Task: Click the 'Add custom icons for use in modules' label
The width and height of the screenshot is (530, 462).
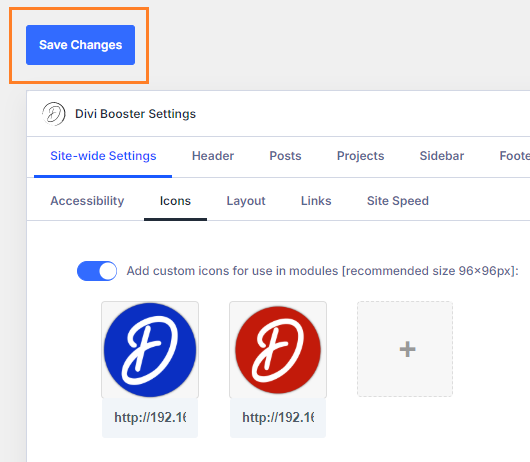Action: [x=322, y=271]
